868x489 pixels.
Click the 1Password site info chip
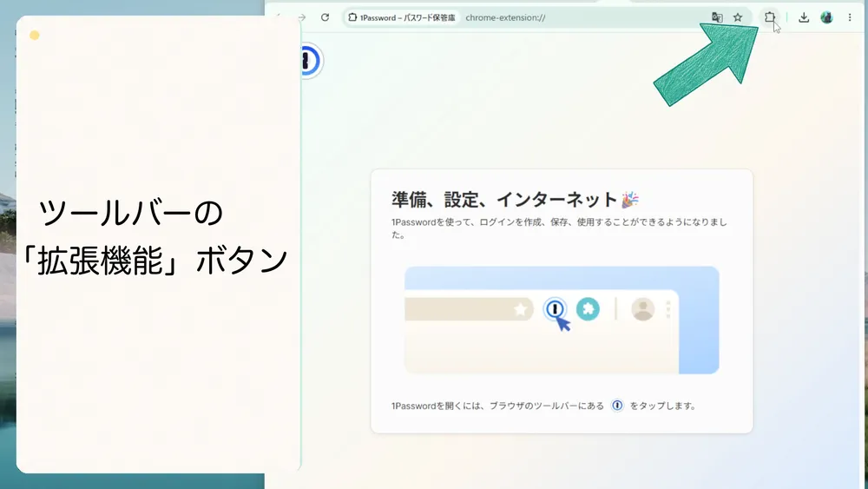point(402,17)
